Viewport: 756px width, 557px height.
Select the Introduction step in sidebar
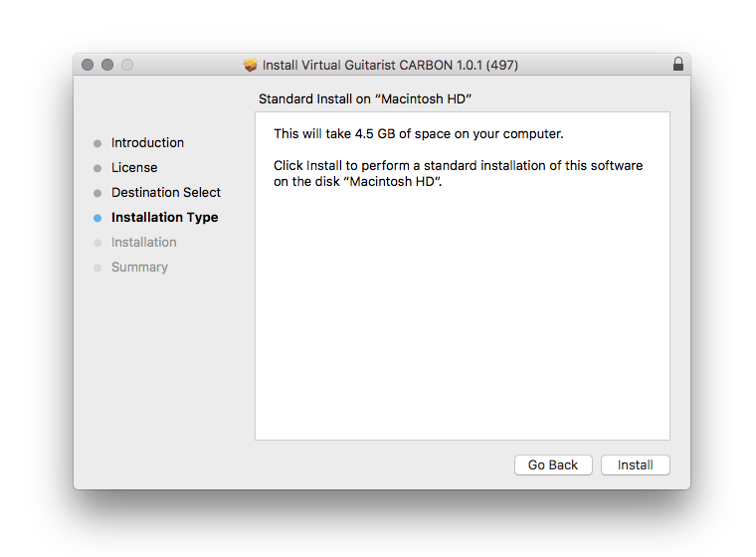(147, 142)
